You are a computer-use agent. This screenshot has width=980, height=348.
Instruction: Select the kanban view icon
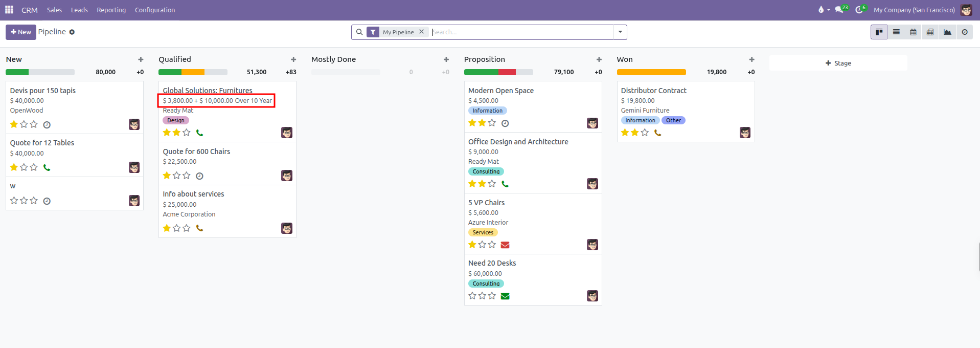879,32
